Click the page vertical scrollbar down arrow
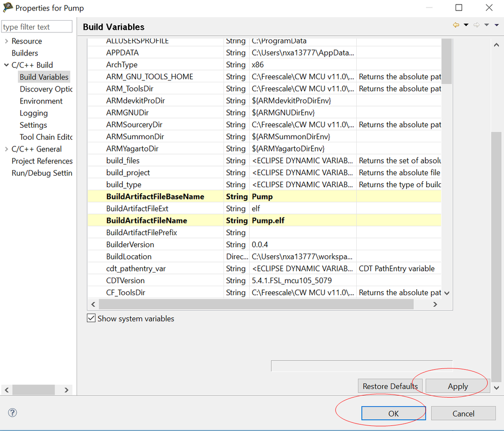 pyautogui.click(x=496, y=388)
